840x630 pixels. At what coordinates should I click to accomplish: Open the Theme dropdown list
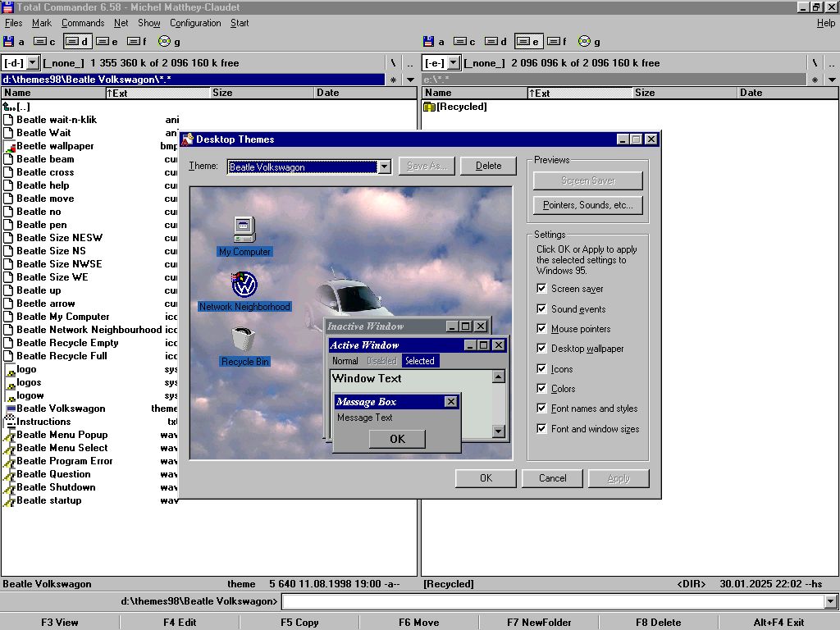point(384,167)
